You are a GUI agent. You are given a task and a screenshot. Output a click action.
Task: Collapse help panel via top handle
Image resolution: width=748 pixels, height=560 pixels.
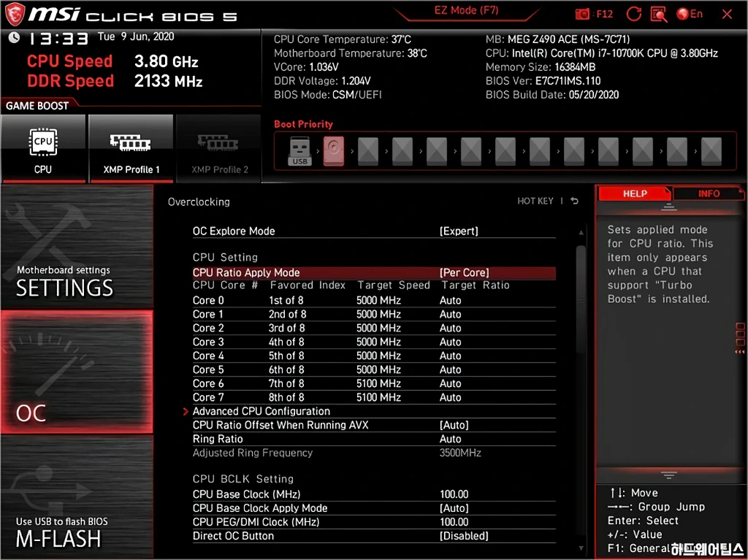pyautogui.click(x=669, y=207)
